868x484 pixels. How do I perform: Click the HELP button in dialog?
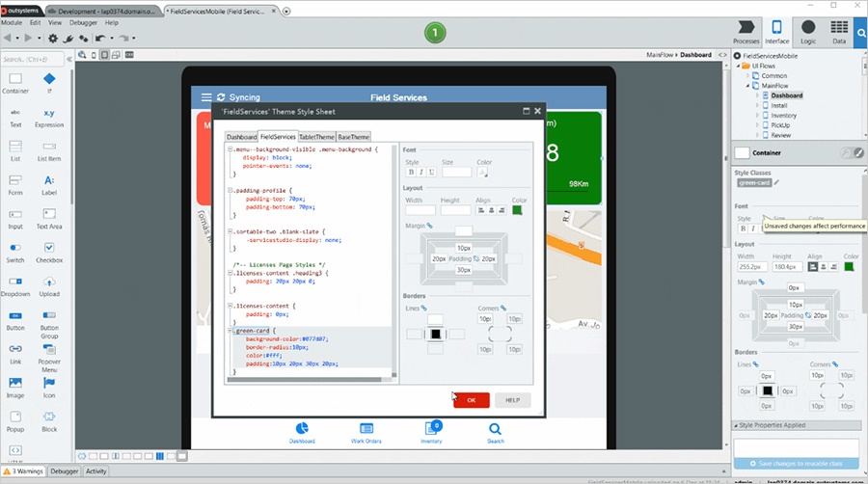pyautogui.click(x=513, y=400)
